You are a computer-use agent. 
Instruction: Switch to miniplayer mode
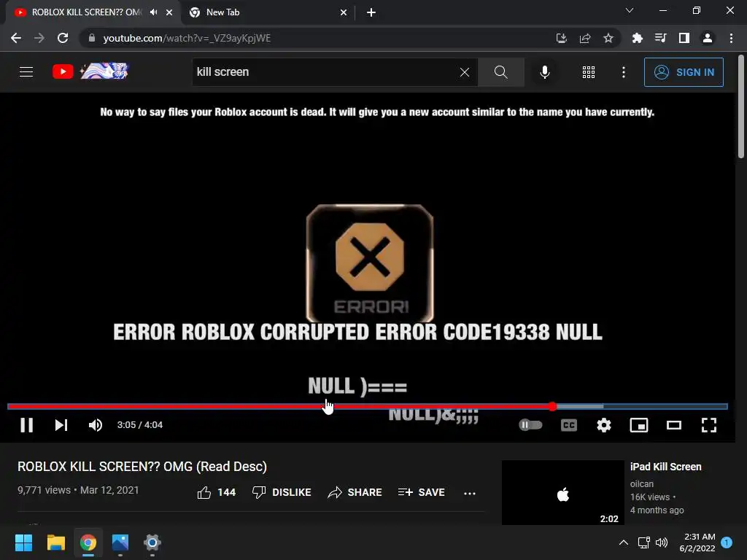pos(639,425)
